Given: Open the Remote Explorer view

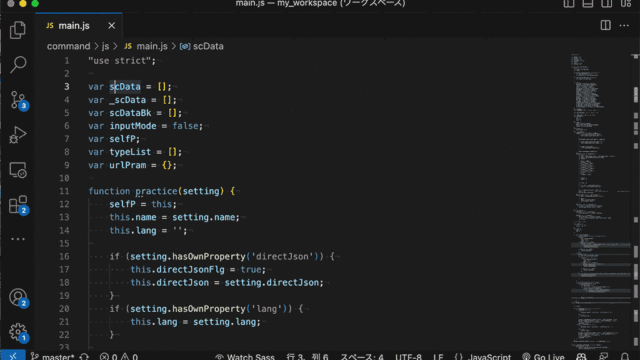Looking at the screenshot, I should 18,170.
